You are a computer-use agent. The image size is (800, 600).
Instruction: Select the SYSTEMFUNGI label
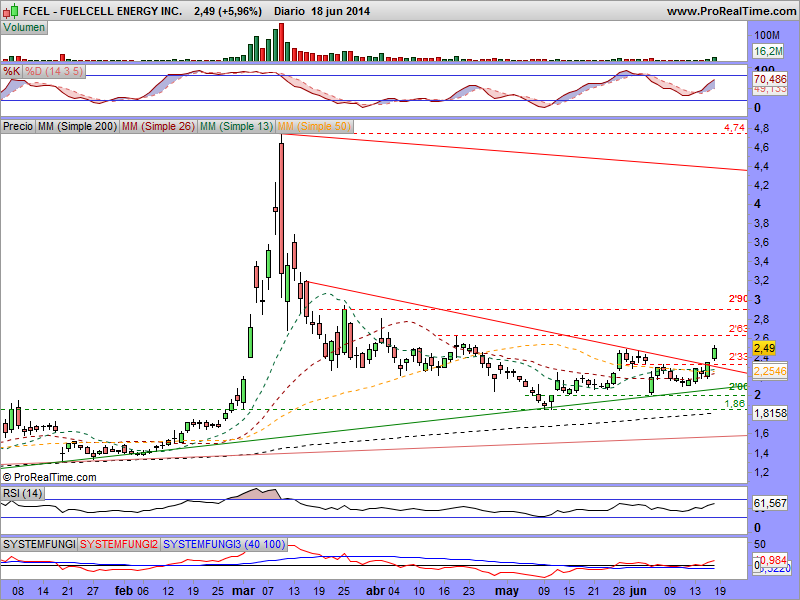(x=39, y=544)
